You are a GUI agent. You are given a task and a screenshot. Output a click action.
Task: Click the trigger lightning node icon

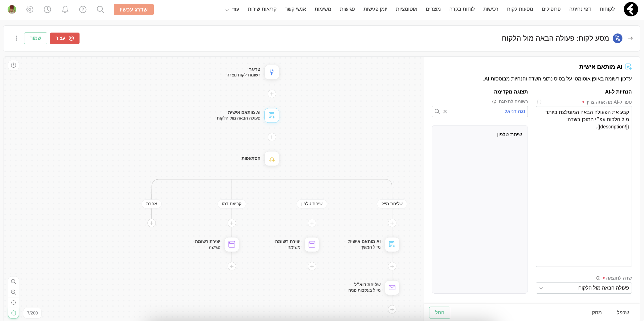[x=272, y=72]
